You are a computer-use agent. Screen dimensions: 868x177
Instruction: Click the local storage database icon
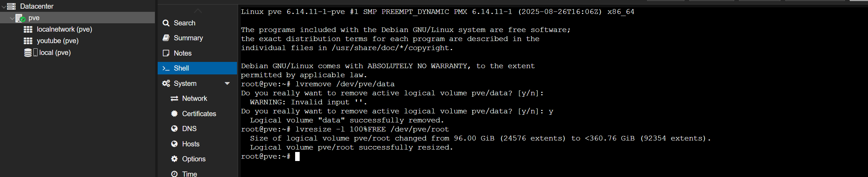[x=28, y=53]
